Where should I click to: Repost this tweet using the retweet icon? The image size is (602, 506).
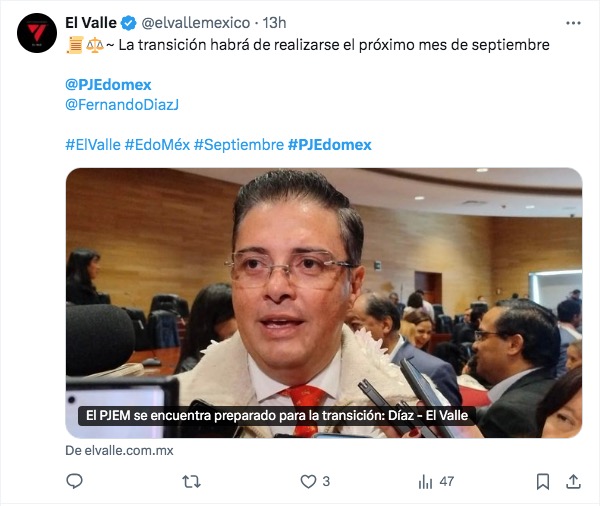(x=191, y=481)
